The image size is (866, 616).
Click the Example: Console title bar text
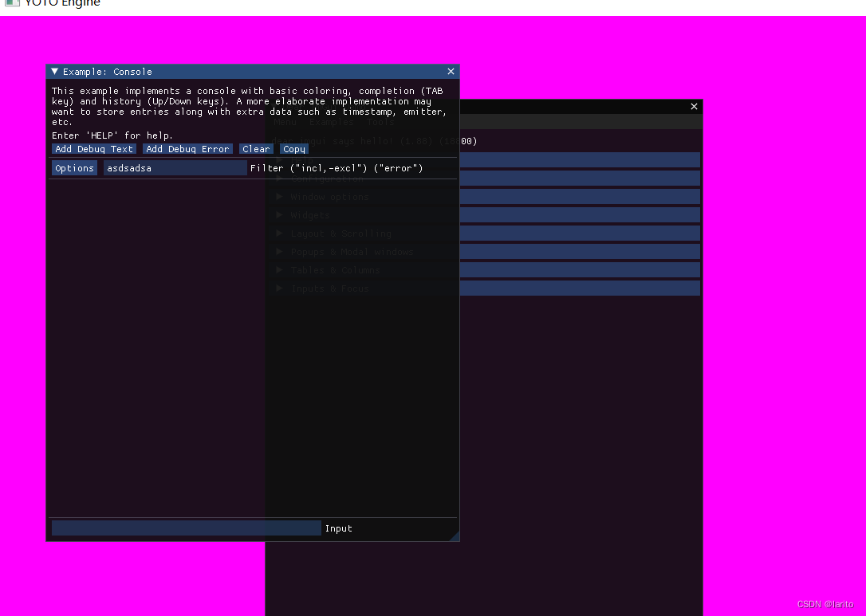[107, 72]
